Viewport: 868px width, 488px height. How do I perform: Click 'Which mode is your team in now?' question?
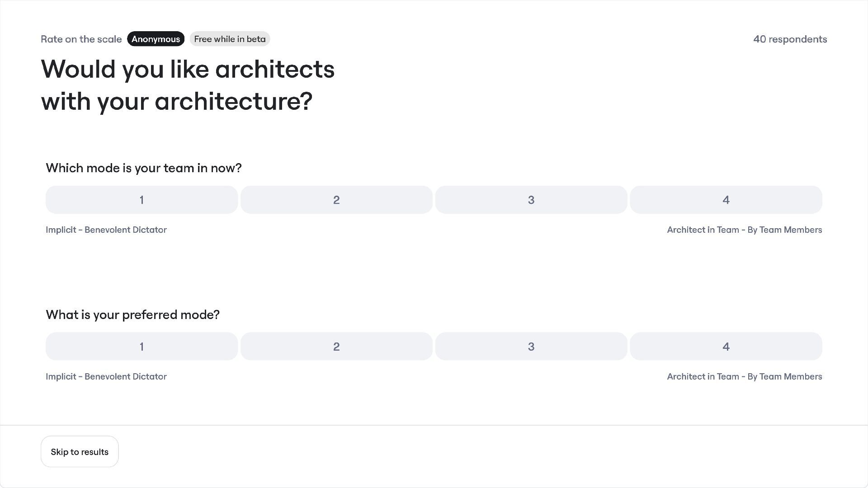[144, 168]
